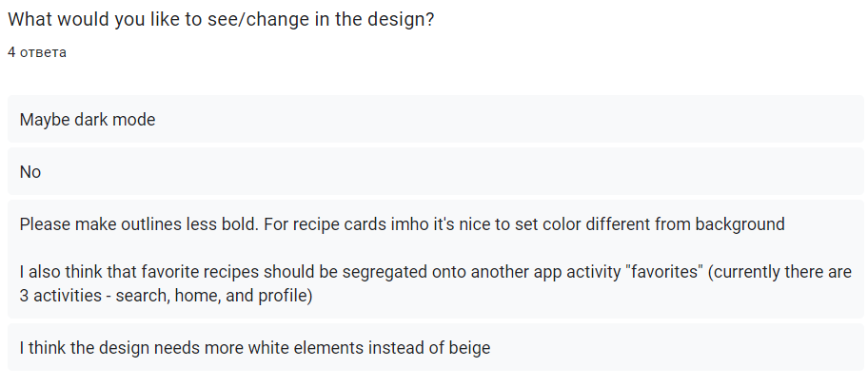The height and width of the screenshot is (387, 868).
Task: Click the text "3 activities"
Action: coord(55,296)
